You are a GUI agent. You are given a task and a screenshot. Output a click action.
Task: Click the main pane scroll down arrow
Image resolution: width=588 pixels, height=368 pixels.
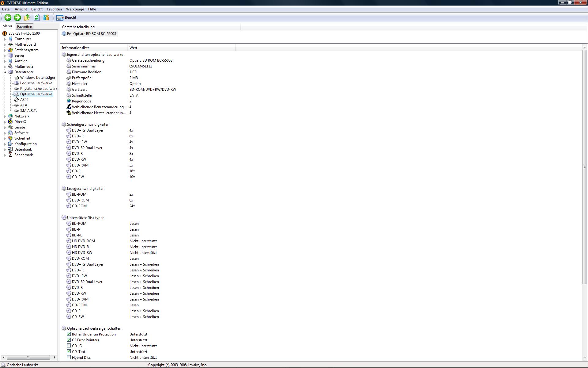tap(585, 358)
